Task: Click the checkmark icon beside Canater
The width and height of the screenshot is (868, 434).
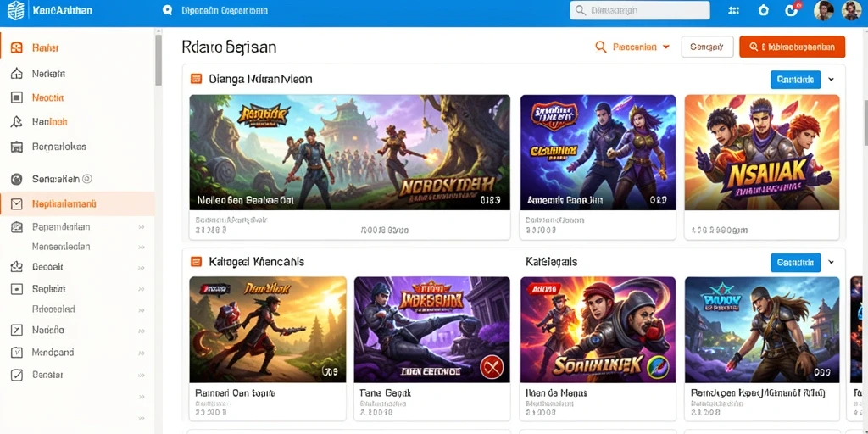Action: [x=17, y=375]
